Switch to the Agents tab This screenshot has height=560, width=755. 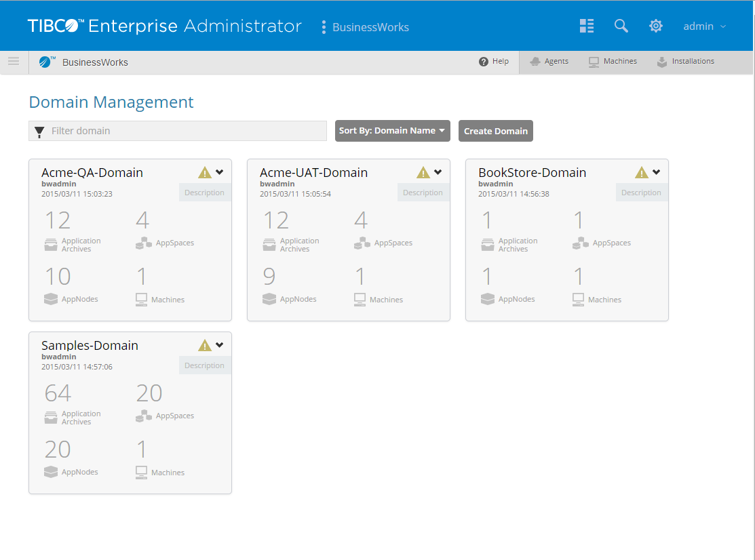click(x=549, y=62)
